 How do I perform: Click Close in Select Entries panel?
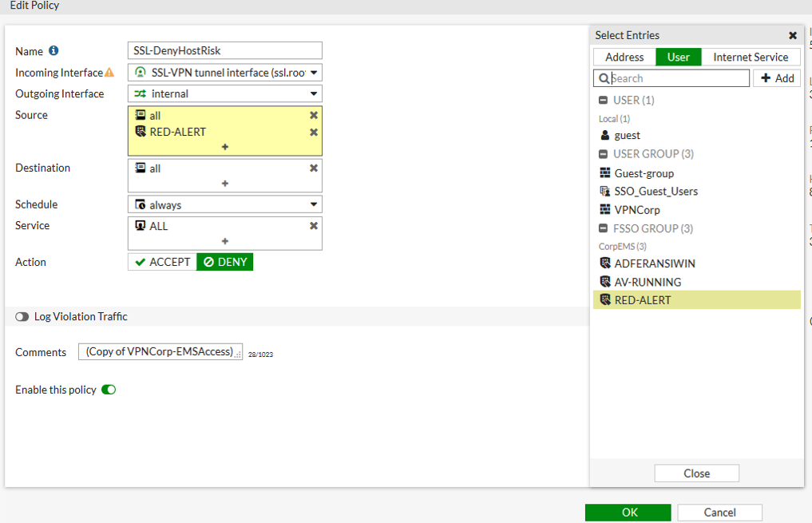pos(696,473)
